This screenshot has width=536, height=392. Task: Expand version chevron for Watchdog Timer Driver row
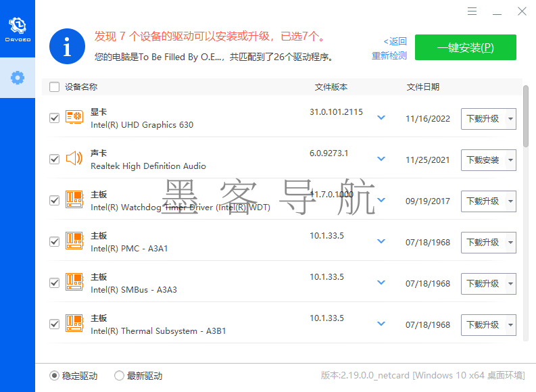click(381, 200)
